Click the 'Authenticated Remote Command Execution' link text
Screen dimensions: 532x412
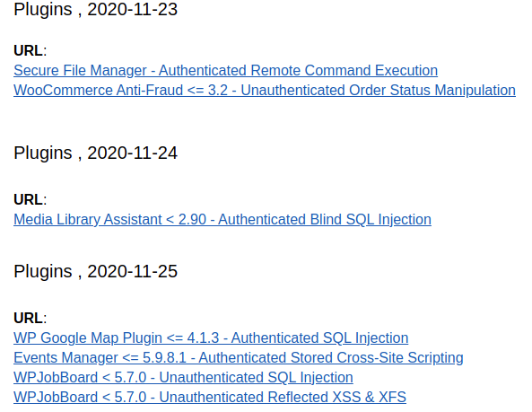tap(298, 71)
